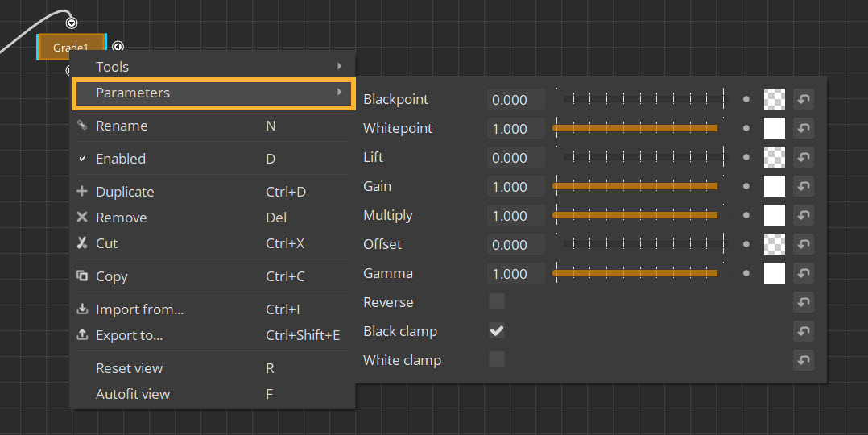
Task: Reset the Black clamp option to default
Action: point(803,331)
